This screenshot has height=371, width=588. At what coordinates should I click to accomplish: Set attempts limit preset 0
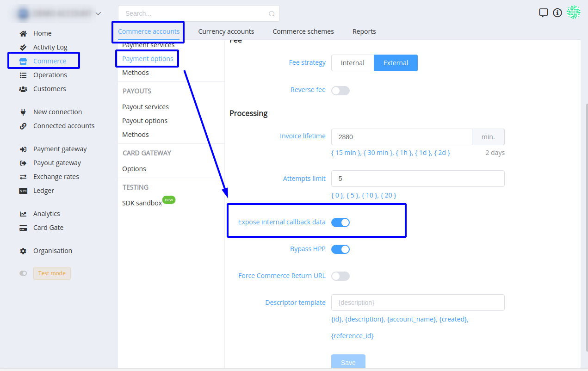click(338, 195)
